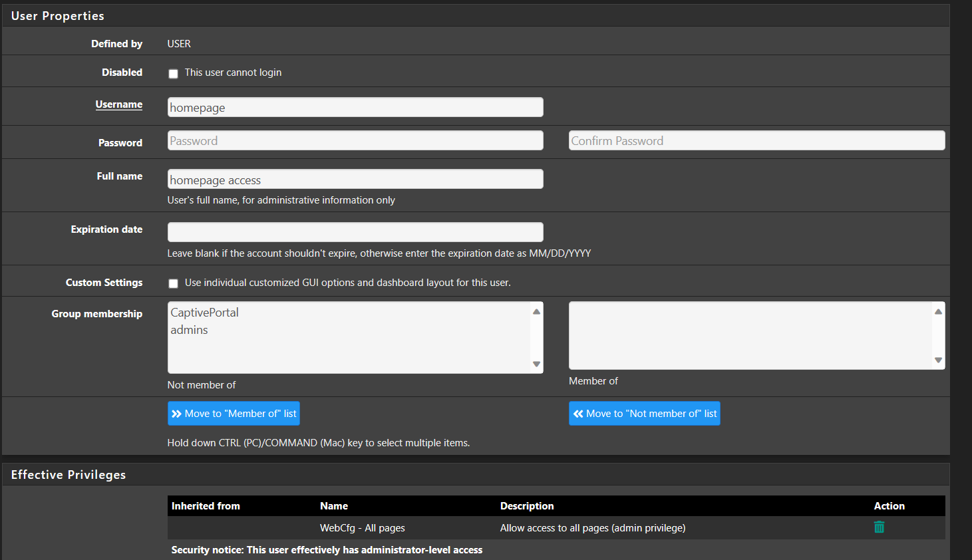972x560 pixels.
Task: Check 'Use individual customized GUI options' setting
Action: tap(173, 283)
